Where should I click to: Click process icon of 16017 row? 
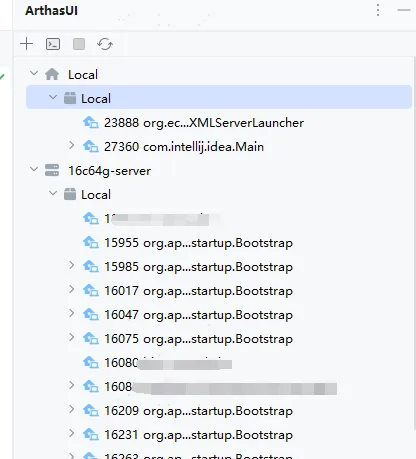click(x=91, y=290)
